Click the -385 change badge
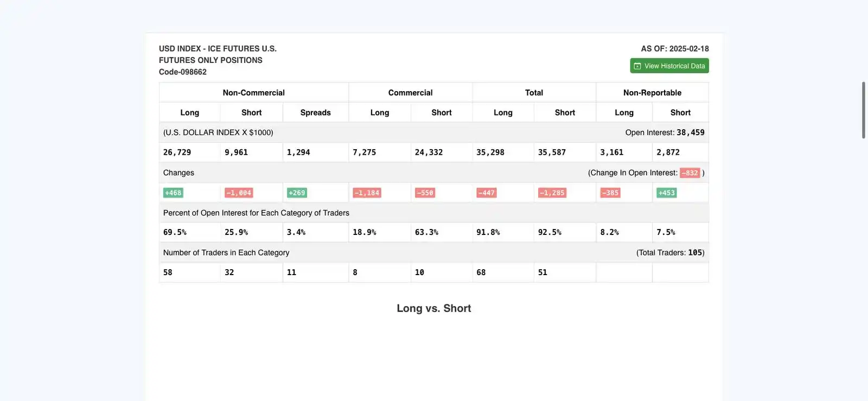Viewport: 868px width, 401px height. 610,193
